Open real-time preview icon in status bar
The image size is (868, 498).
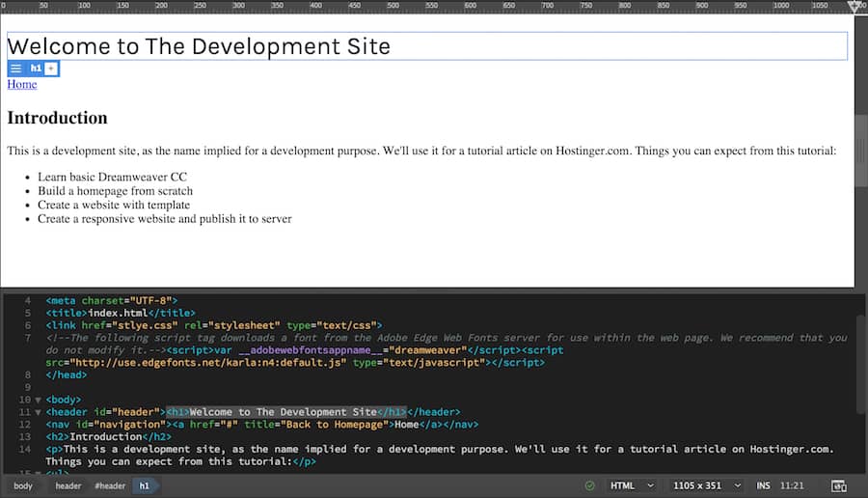click(x=839, y=485)
